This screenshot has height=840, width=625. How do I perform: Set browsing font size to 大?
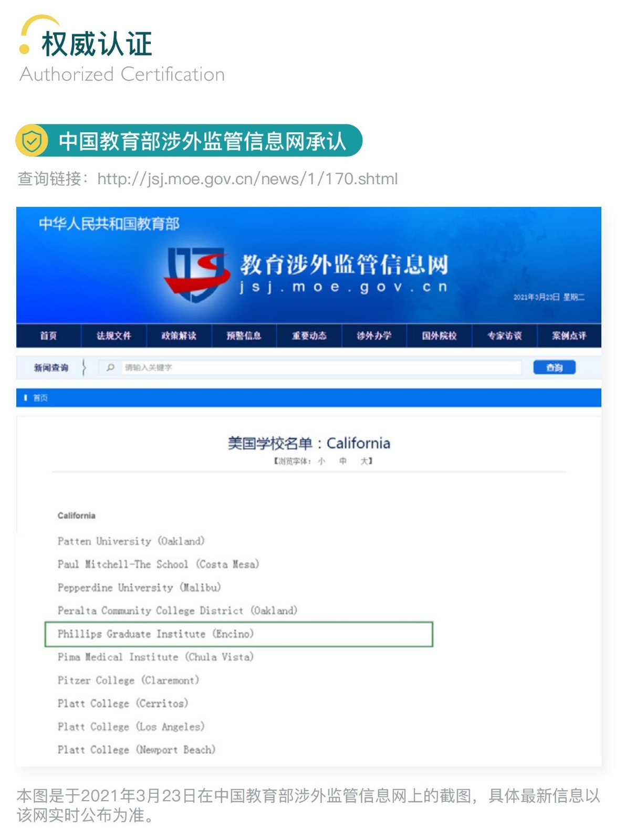coord(364,461)
